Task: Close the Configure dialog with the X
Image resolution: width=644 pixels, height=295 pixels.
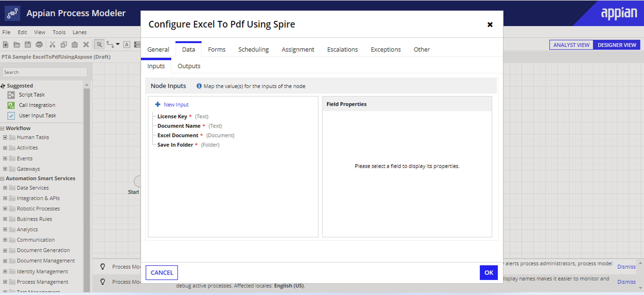Action: click(x=490, y=24)
